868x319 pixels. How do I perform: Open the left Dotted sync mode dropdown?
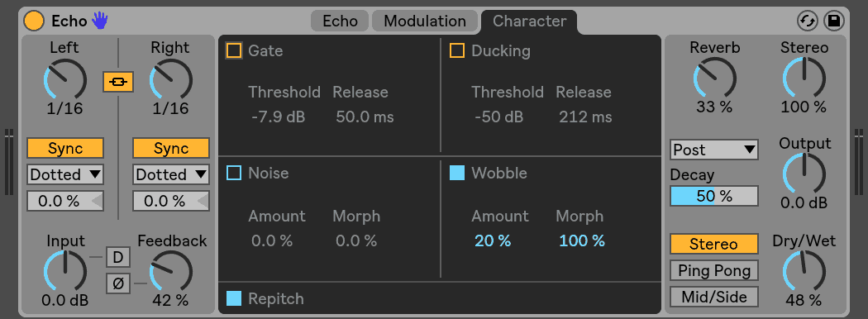[x=65, y=174]
